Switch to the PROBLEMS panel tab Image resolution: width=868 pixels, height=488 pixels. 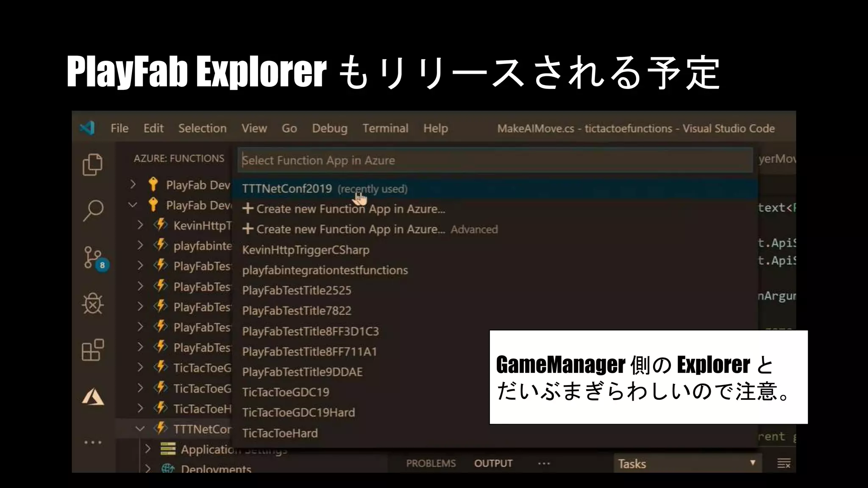coord(431,463)
